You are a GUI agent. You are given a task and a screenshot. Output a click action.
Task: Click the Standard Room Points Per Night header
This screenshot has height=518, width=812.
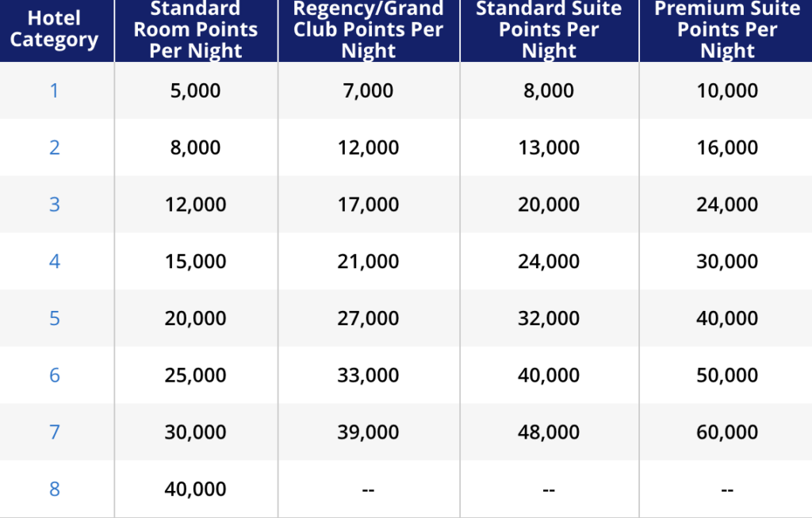(195, 29)
